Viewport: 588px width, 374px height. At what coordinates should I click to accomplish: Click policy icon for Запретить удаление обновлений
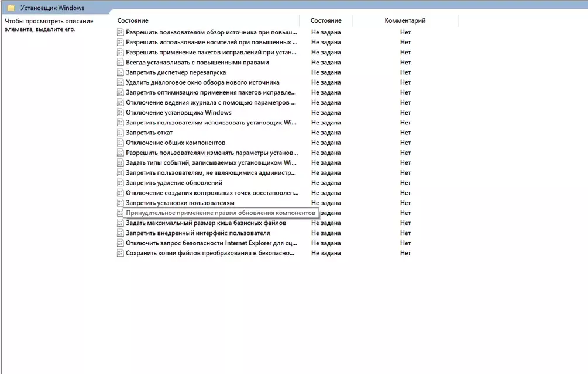[x=121, y=183]
